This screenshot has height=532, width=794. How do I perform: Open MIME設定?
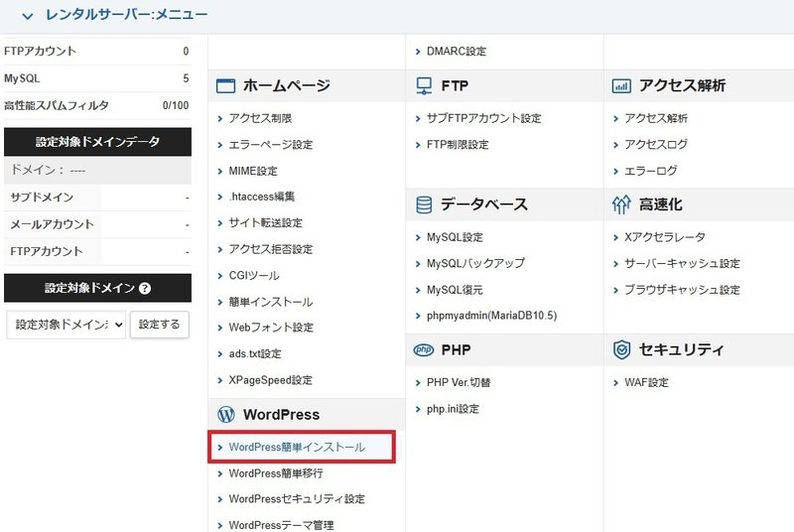(253, 171)
